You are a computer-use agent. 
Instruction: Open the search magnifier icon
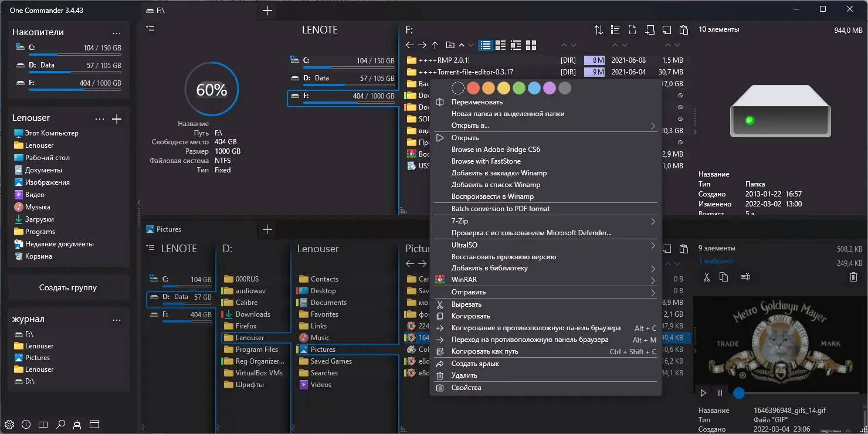pos(60,424)
